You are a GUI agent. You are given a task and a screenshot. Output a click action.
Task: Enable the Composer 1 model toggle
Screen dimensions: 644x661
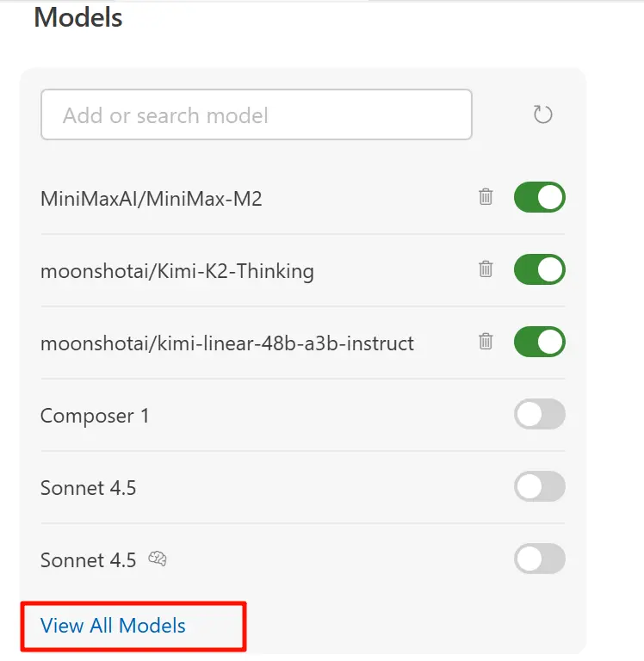(x=540, y=414)
